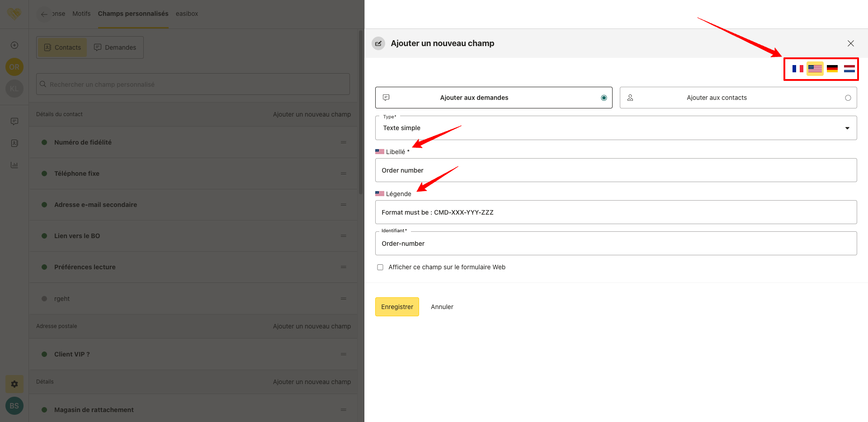Viewport: 868px width, 422px height.
Task: Select the French flag language
Action: 797,69
